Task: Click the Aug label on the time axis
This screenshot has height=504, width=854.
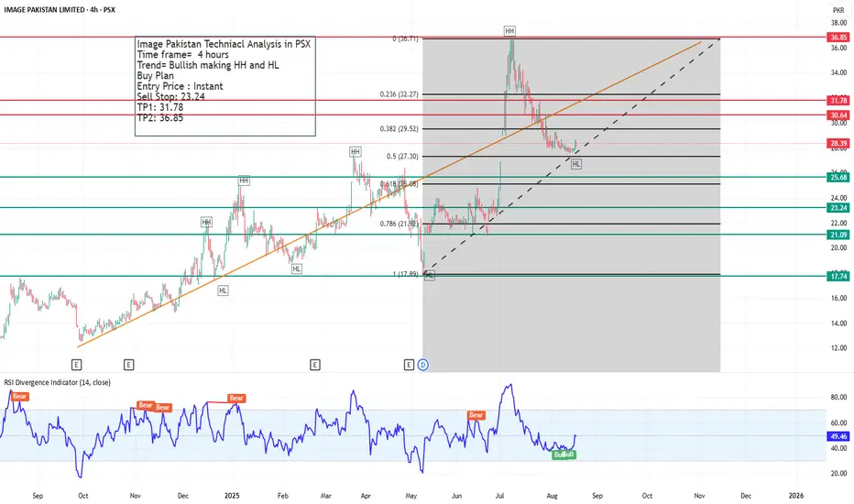Action: (x=552, y=496)
